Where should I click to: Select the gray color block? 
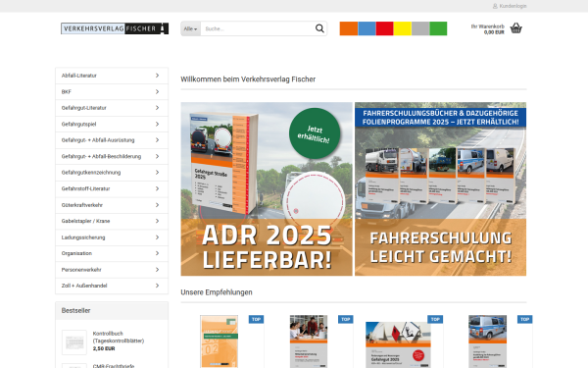(420, 28)
